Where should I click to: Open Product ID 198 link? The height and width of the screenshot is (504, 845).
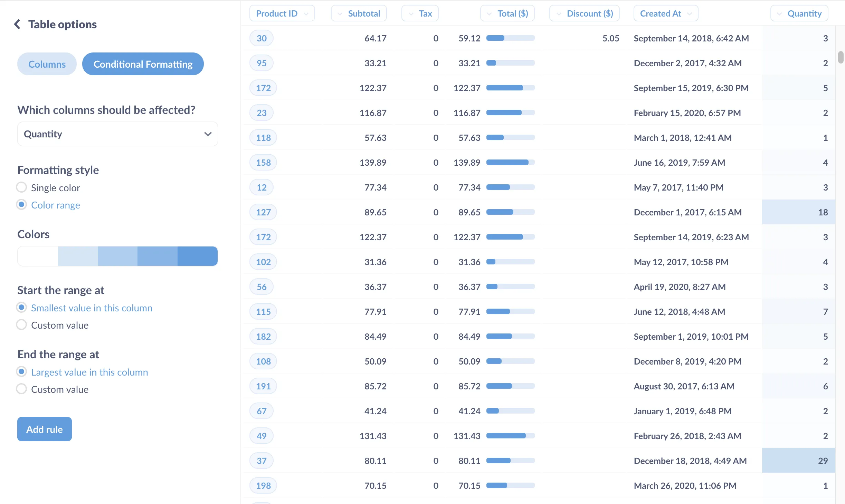pyautogui.click(x=263, y=486)
